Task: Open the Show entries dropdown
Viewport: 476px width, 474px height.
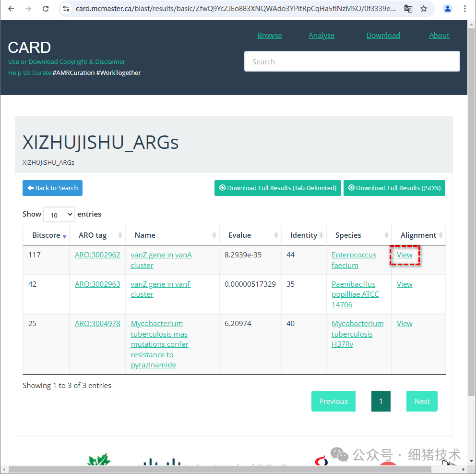Action: click(59, 214)
